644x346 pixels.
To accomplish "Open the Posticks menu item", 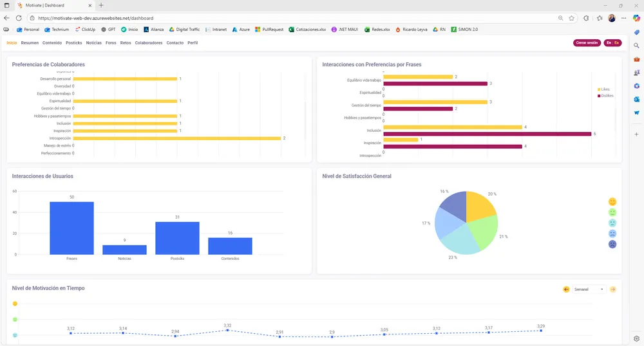I will coord(74,43).
